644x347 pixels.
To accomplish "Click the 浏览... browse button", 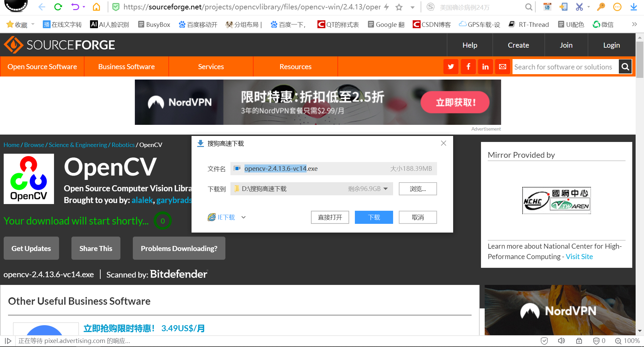I will [x=418, y=189].
